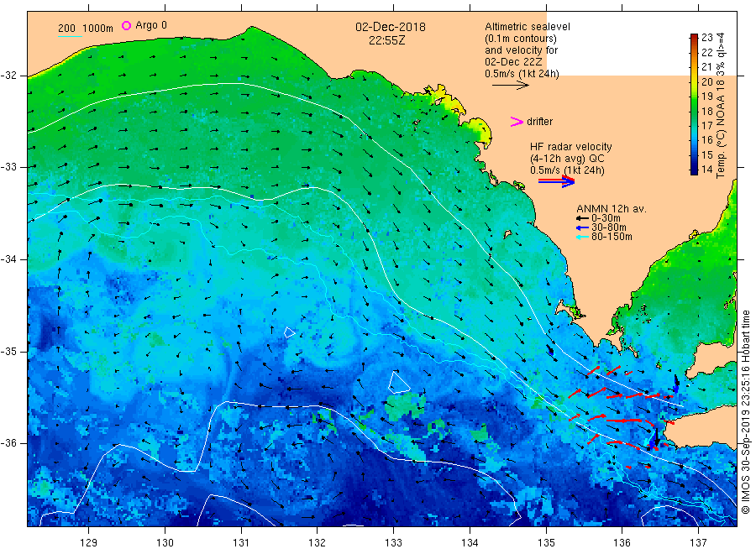Click the 135 longitude axis label
Image resolution: width=756 pixels, height=554 pixels.
546,543
